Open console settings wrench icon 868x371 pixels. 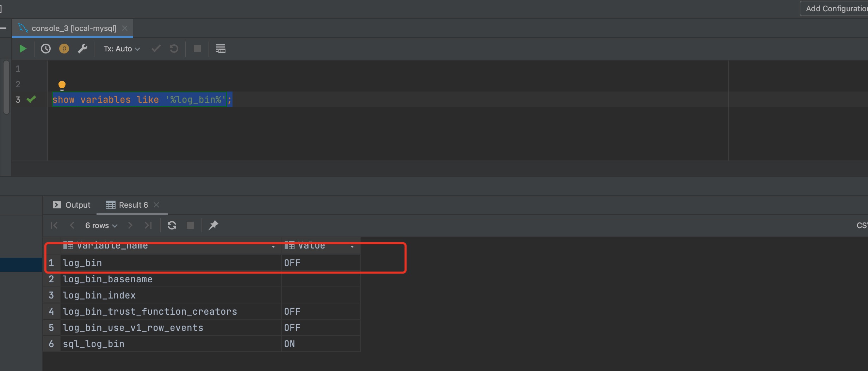82,49
